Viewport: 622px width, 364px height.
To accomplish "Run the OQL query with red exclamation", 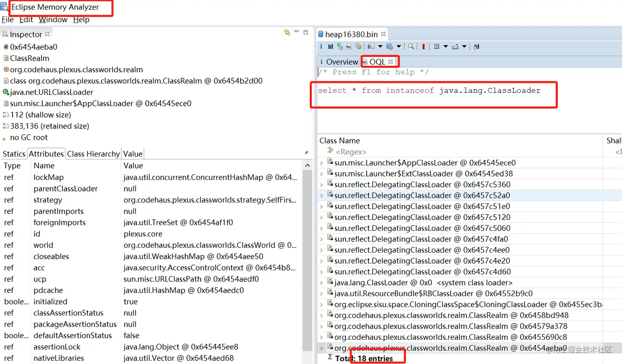I will click(423, 46).
